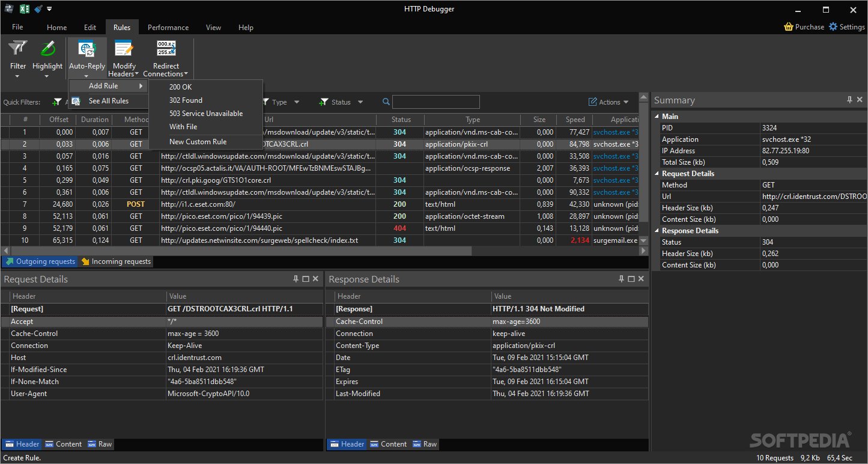Switch to the Home ribbon tab
This screenshot has height=464, width=868.
tap(57, 28)
